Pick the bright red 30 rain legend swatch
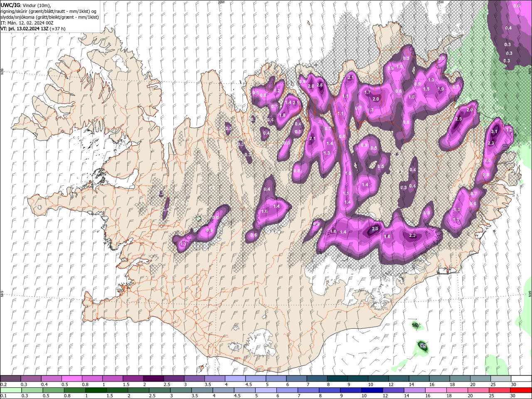The width and height of the screenshot is (532, 399). tap(521, 390)
